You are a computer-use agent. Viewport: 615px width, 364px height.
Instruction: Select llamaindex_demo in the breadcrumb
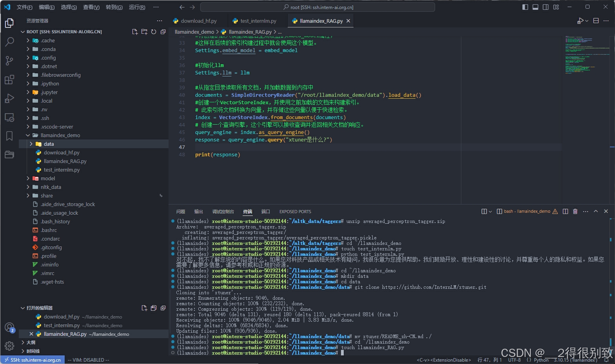pos(194,32)
